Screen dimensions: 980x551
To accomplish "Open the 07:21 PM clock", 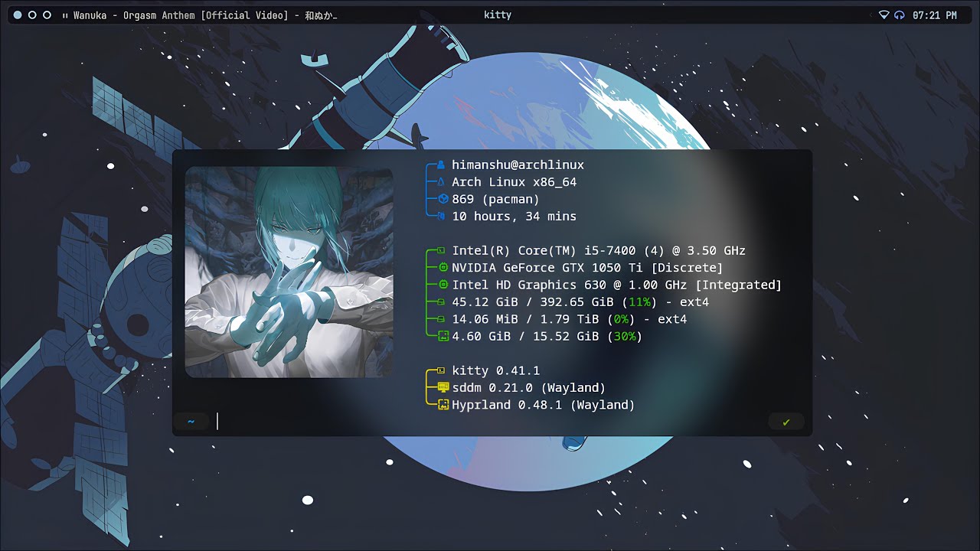I will [935, 15].
